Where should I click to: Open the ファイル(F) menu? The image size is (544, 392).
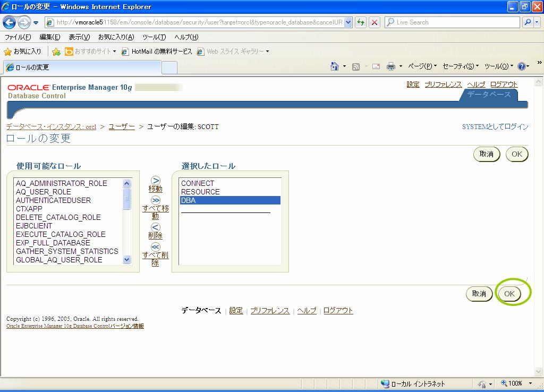(18, 37)
